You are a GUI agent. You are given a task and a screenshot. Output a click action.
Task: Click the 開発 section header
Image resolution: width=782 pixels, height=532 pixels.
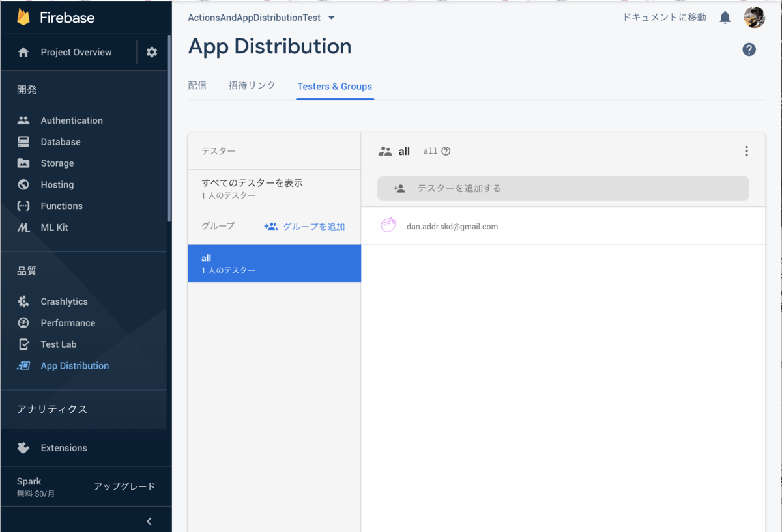(27, 90)
